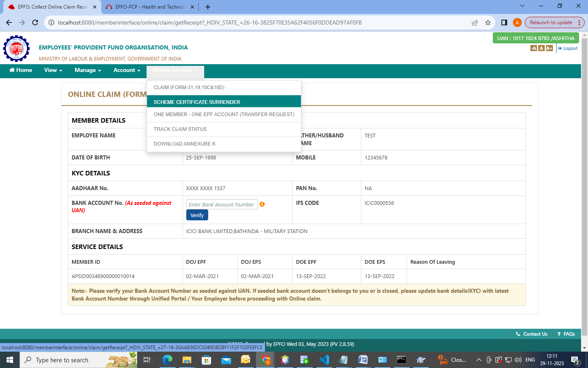Click the Aadhaar value XXXX XXXX 1537
Screen dimensions: 588x368
pos(206,188)
